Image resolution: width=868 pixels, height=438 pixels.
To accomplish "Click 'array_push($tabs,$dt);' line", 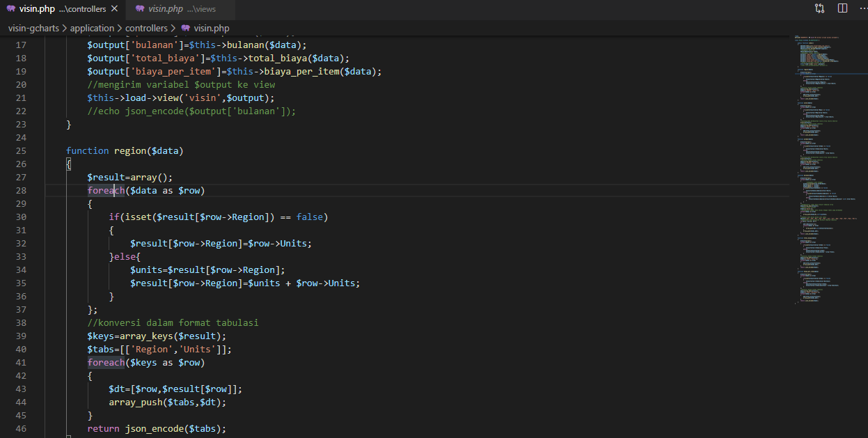I will pos(168,402).
